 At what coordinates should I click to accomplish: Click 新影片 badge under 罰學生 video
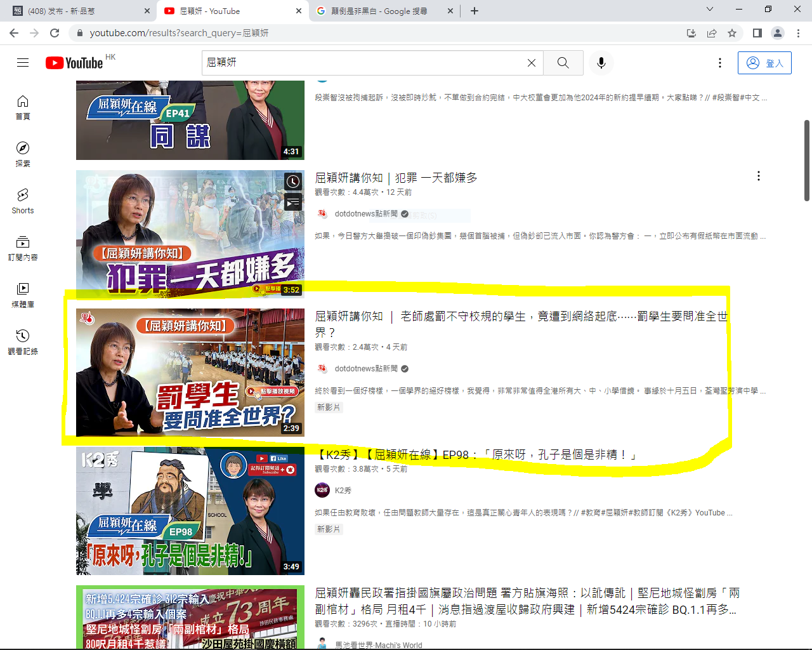point(329,408)
